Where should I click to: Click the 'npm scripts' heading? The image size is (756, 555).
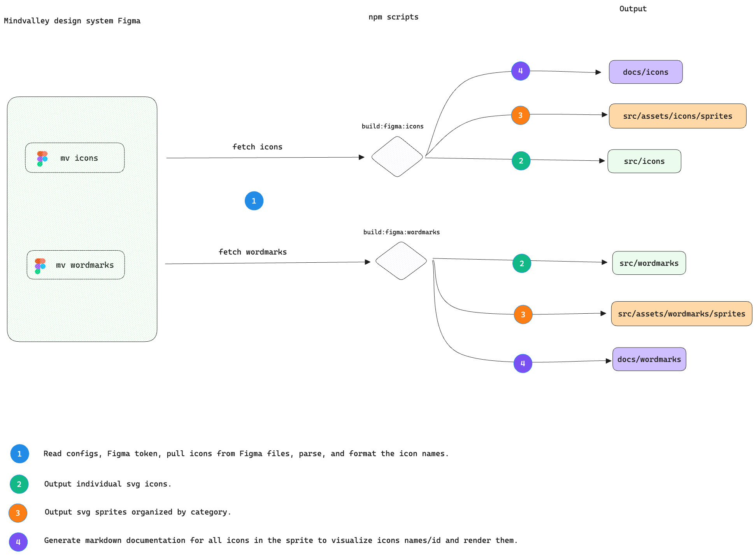[393, 17]
